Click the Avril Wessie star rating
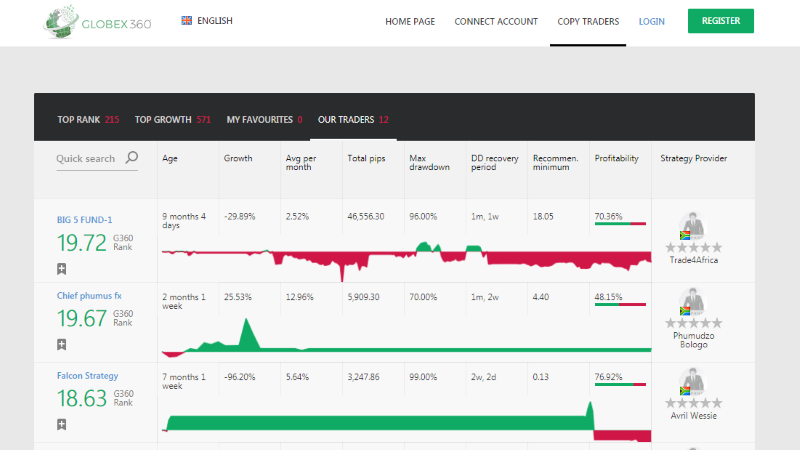800x450 pixels. [693, 403]
